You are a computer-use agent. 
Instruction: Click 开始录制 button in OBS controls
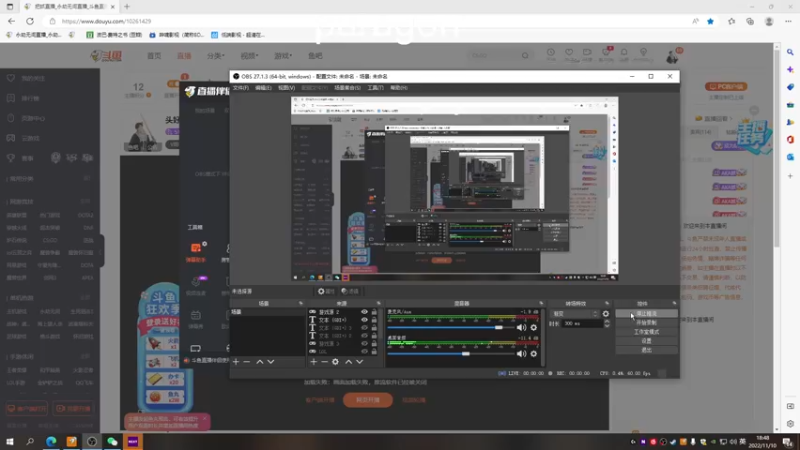646,323
